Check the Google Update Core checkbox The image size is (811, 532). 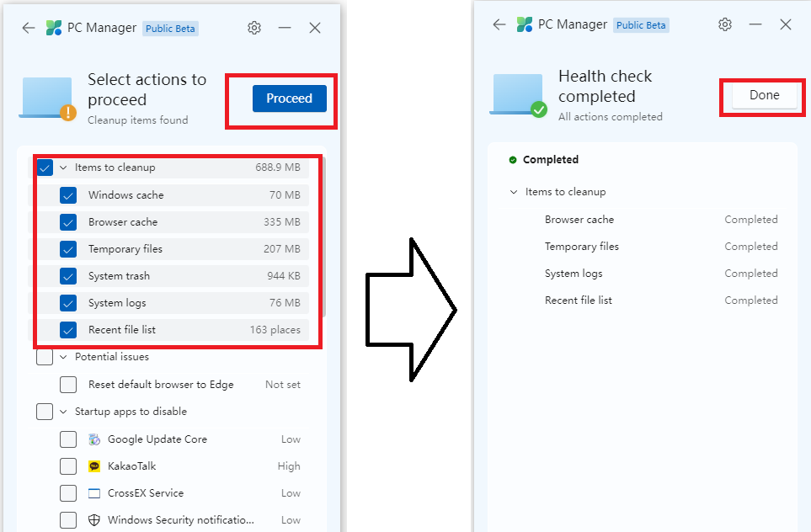click(68, 439)
